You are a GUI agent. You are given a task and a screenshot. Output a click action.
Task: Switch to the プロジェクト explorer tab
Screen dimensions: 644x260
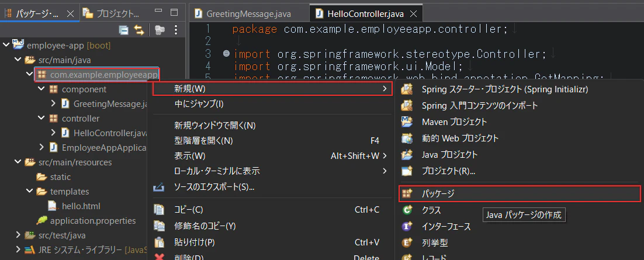(111, 13)
